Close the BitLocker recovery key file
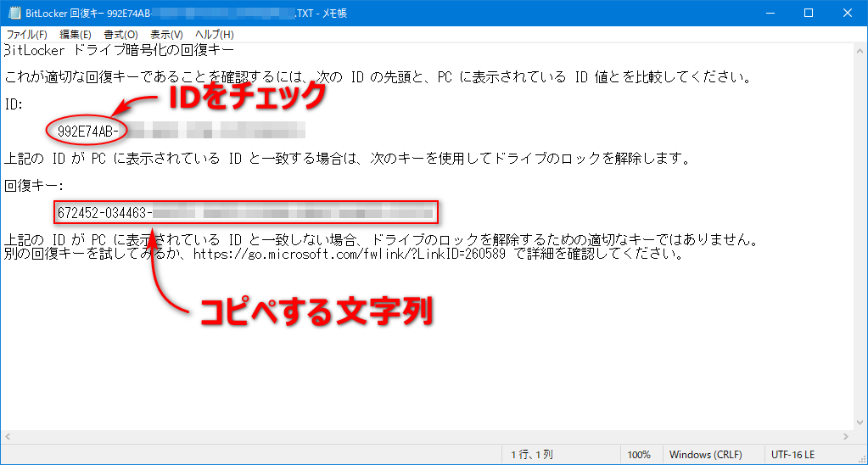Viewport: 868px width, 465px height. coord(847,13)
